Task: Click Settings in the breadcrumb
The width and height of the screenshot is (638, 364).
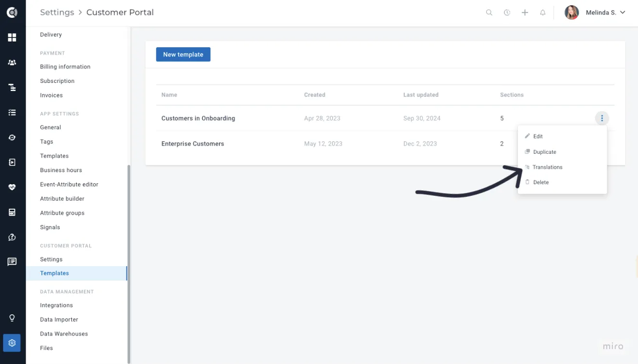Action: 57,13
